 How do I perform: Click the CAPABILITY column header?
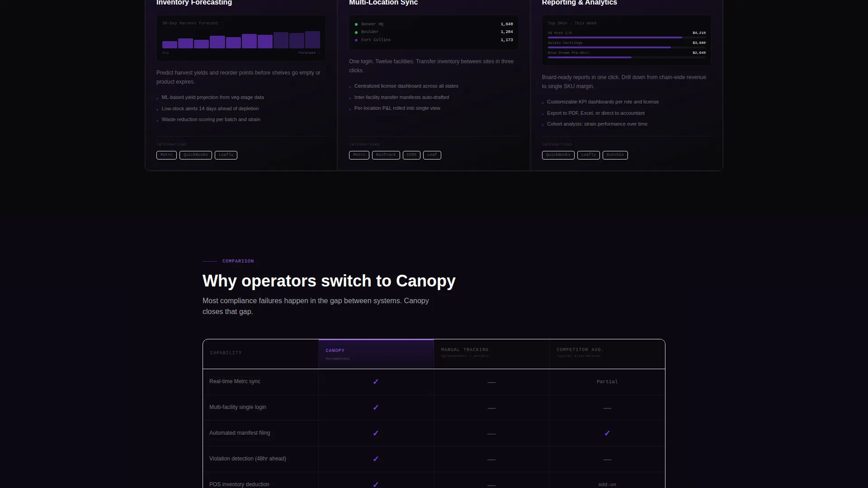[261, 354]
